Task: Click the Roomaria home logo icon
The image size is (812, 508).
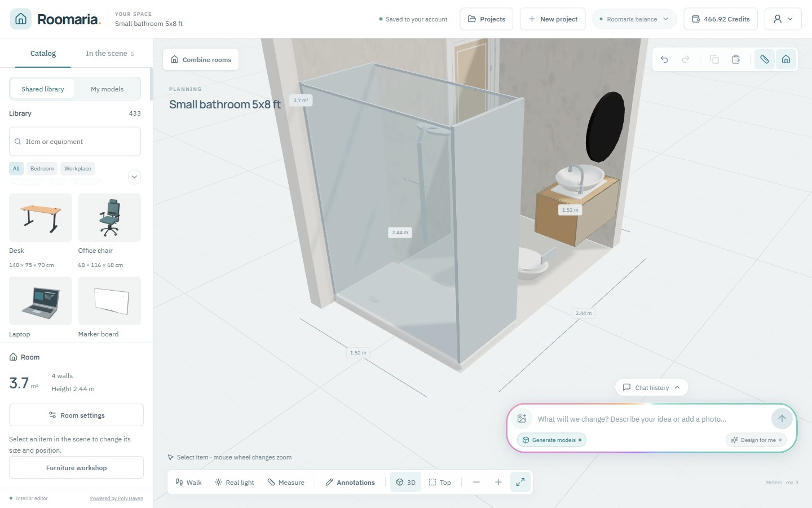Action: click(21, 19)
